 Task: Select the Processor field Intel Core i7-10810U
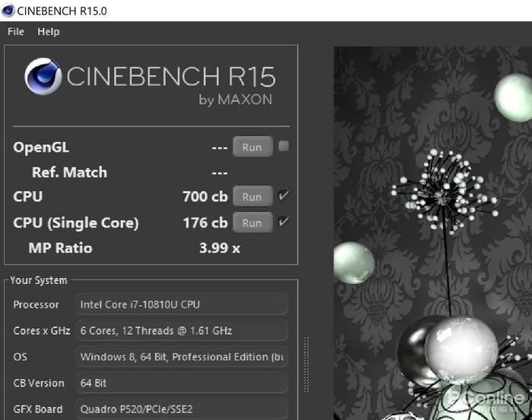pyautogui.click(x=182, y=305)
